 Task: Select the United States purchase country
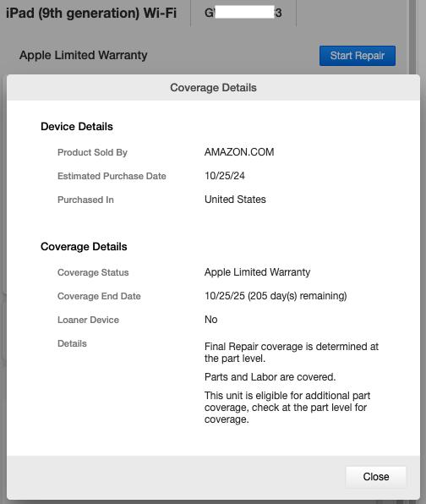click(235, 200)
